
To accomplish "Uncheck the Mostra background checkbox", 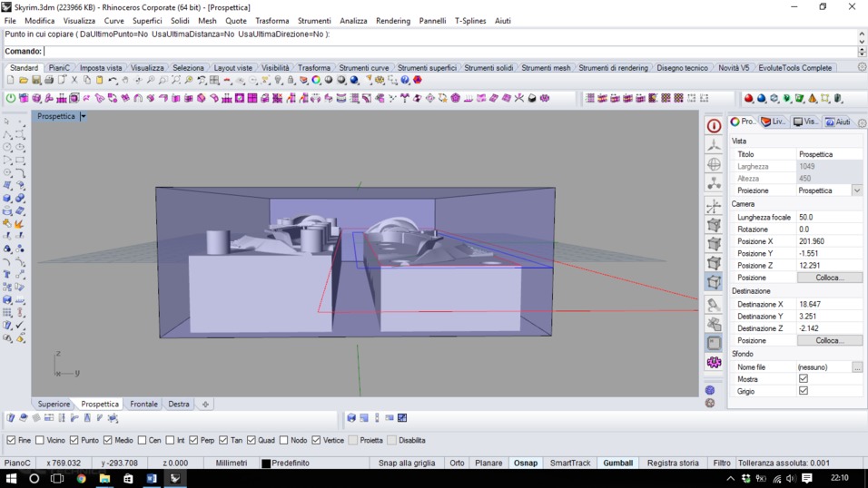I will [804, 379].
